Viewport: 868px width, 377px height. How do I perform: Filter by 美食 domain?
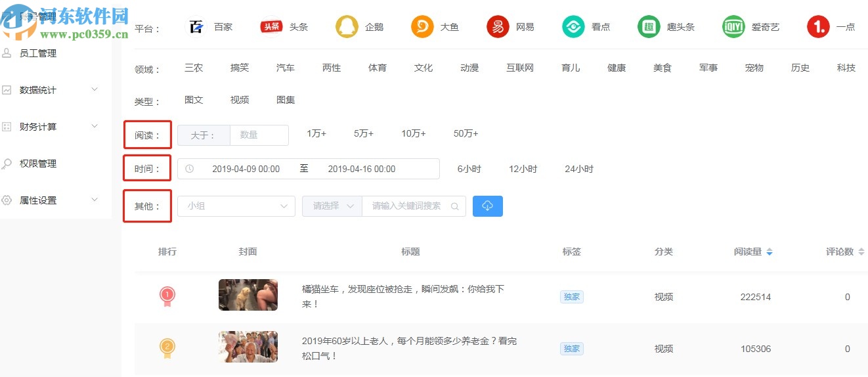pos(662,68)
